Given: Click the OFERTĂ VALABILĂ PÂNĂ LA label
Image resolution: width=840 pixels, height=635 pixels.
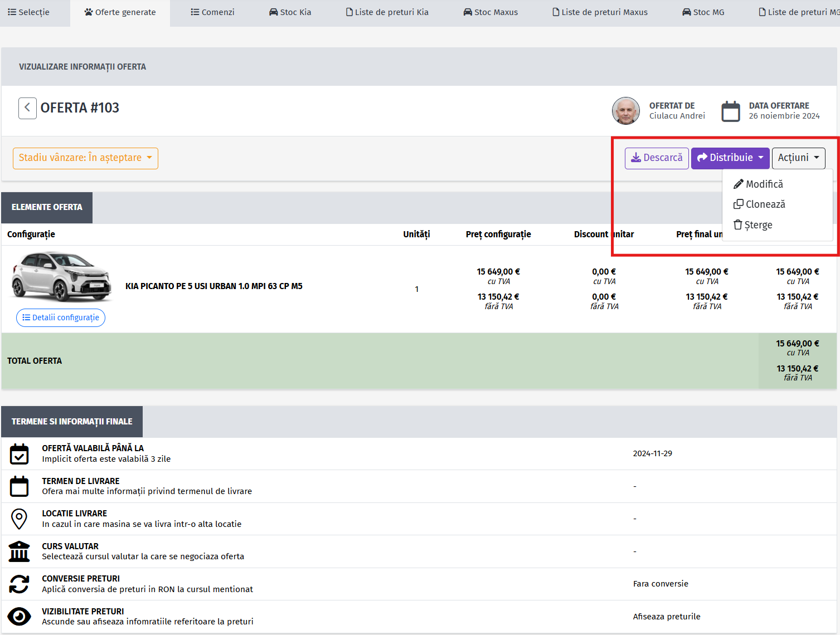Looking at the screenshot, I should pyautogui.click(x=93, y=448).
